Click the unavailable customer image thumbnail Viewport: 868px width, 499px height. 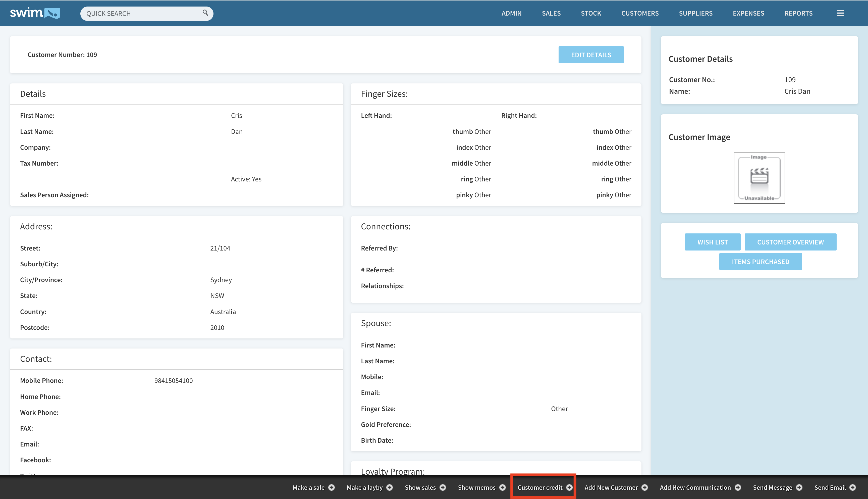click(759, 178)
